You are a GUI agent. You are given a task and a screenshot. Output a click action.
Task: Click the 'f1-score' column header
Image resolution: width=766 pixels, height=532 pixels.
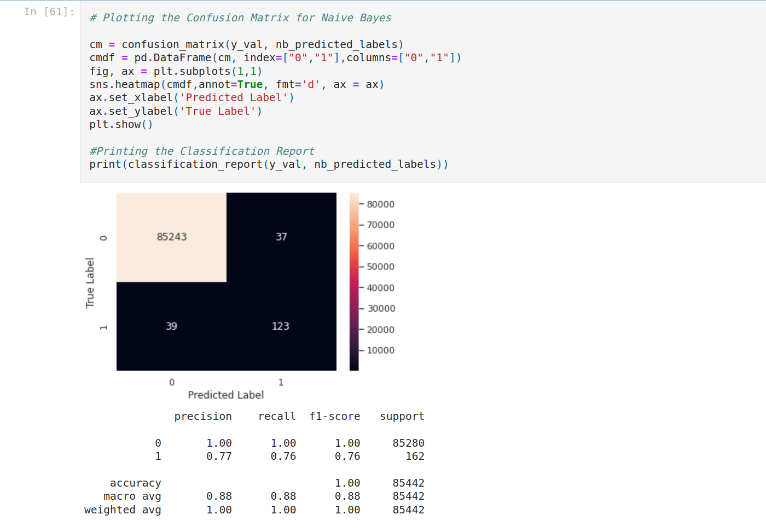335,417
